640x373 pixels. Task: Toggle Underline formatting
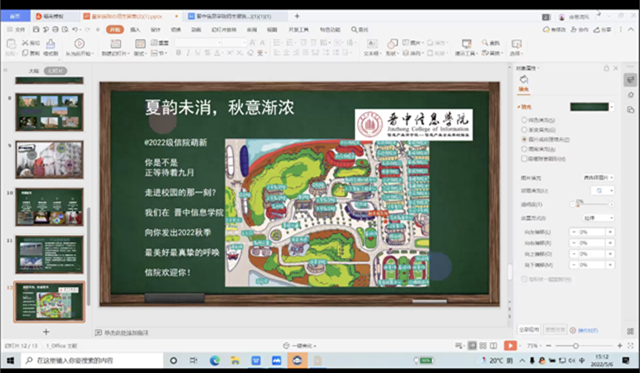(198, 53)
